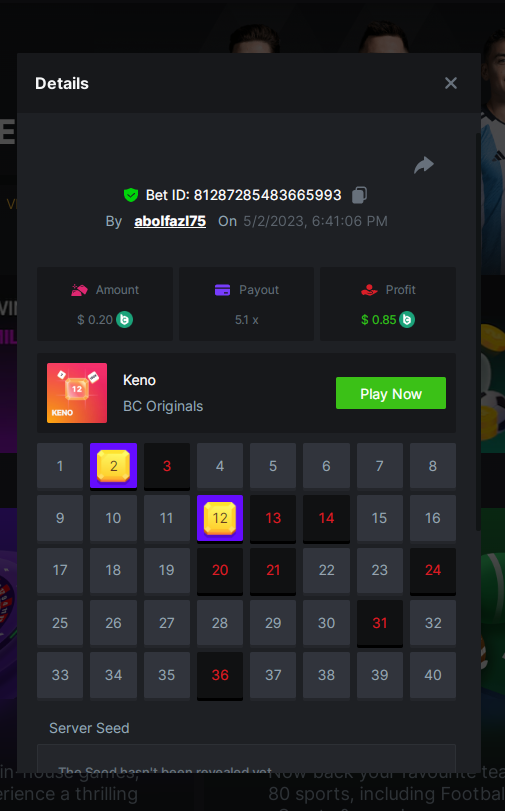Click Keno number tile 36
The height and width of the screenshot is (811, 505).
tap(220, 675)
